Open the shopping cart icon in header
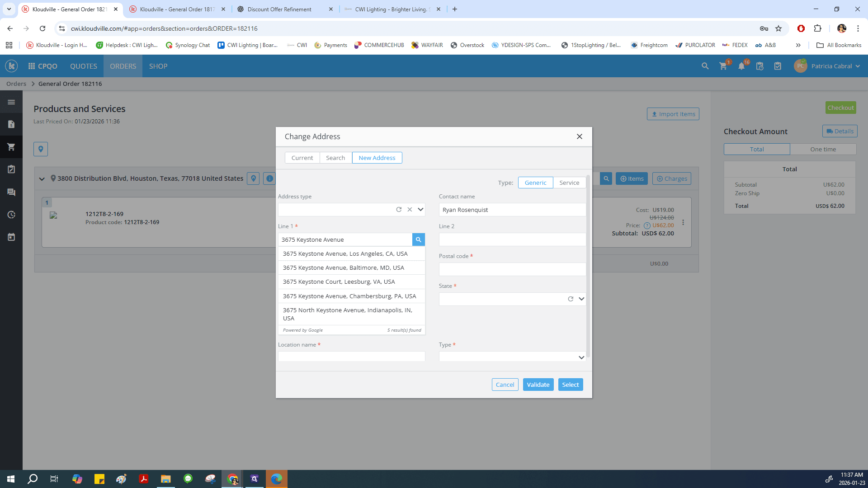Viewport: 868px width, 488px height. (723, 66)
